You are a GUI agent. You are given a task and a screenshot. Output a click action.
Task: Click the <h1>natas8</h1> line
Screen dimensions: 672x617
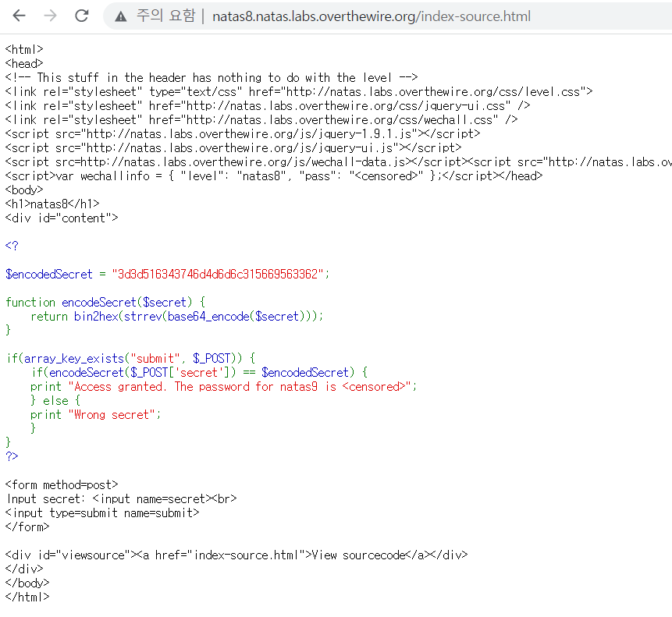52,204
